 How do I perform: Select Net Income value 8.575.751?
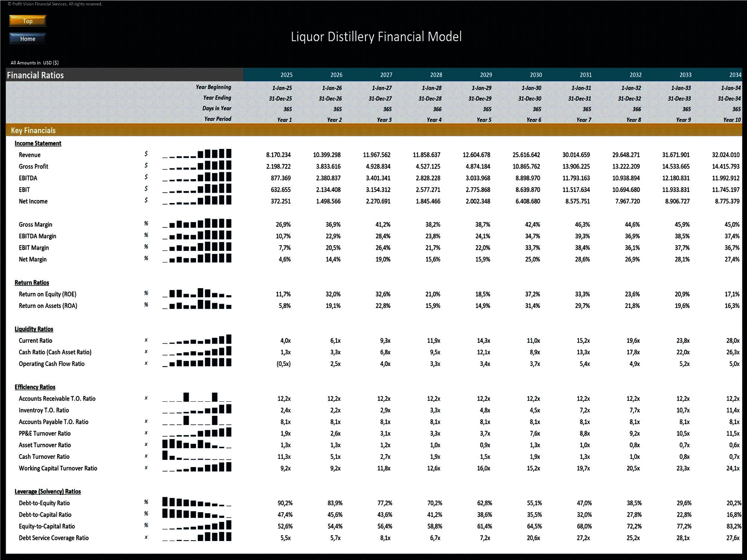click(x=577, y=201)
